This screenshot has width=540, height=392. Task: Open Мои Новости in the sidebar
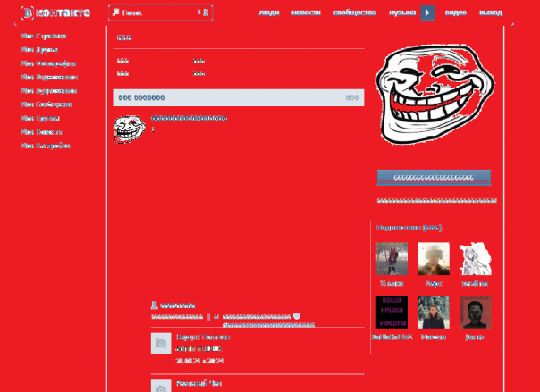(41, 132)
